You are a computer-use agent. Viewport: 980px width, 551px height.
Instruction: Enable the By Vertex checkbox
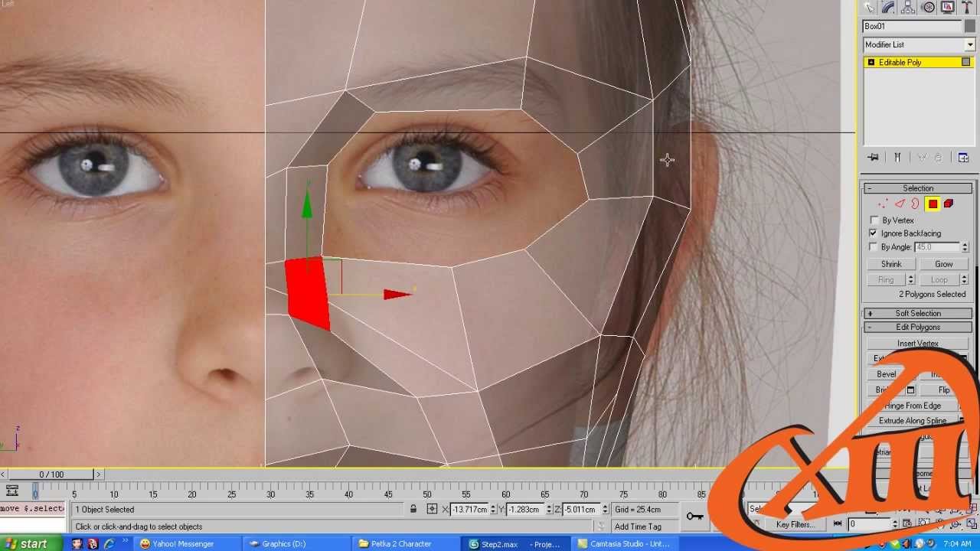[874, 220]
